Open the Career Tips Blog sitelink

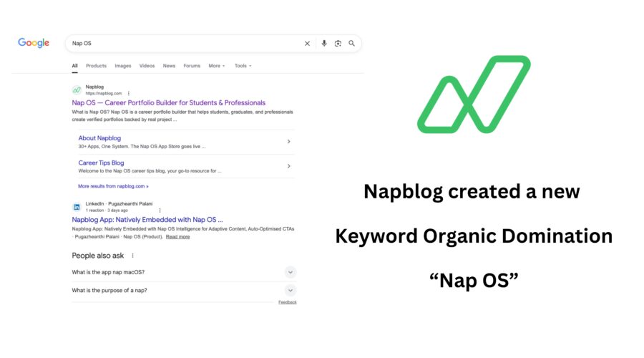pos(101,163)
